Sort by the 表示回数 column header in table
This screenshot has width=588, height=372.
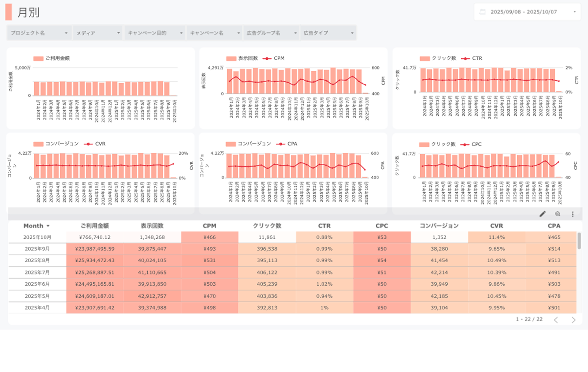tap(152, 226)
